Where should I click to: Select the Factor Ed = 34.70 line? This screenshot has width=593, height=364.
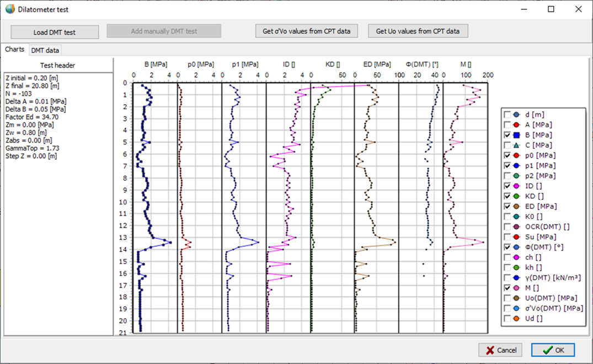[32, 117]
